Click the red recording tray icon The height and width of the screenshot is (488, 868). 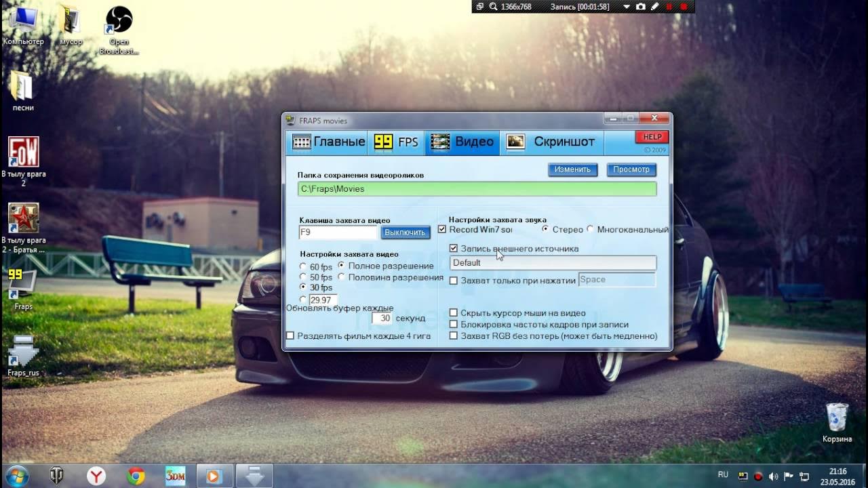[758, 476]
